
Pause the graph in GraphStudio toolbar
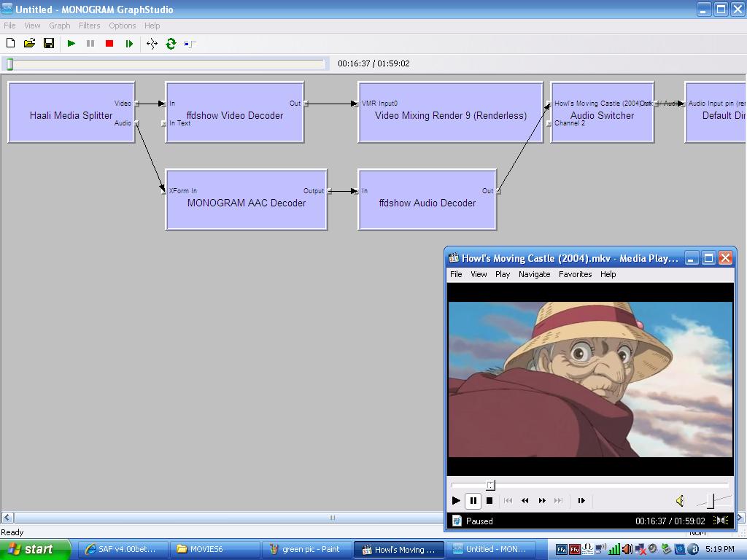tap(90, 43)
